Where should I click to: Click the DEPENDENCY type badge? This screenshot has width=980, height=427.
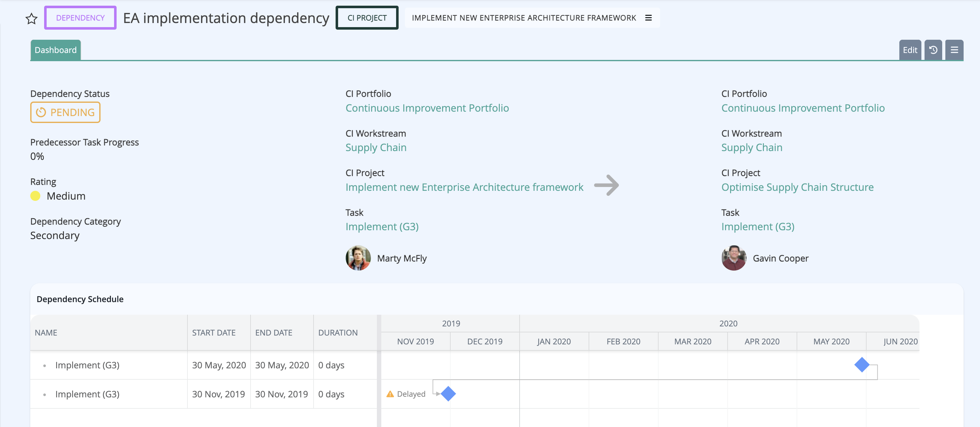pos(80,18)
